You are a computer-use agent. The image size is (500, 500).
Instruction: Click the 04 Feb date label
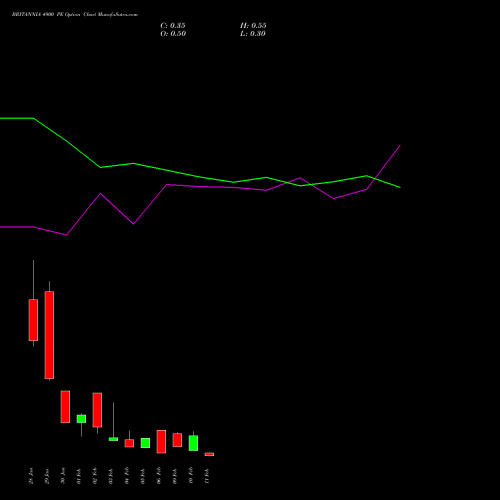pos(127,476)
